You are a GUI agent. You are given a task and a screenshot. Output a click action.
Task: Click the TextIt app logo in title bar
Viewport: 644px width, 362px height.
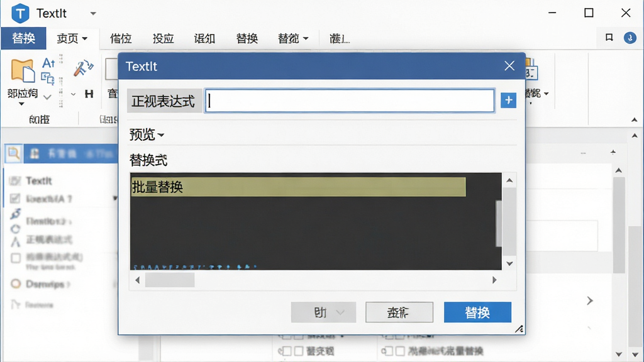20,13
